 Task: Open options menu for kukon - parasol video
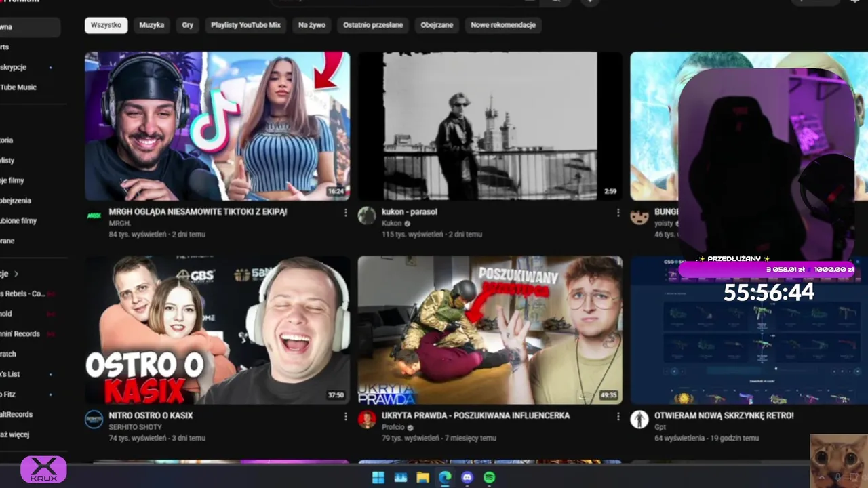click(618, 213)
